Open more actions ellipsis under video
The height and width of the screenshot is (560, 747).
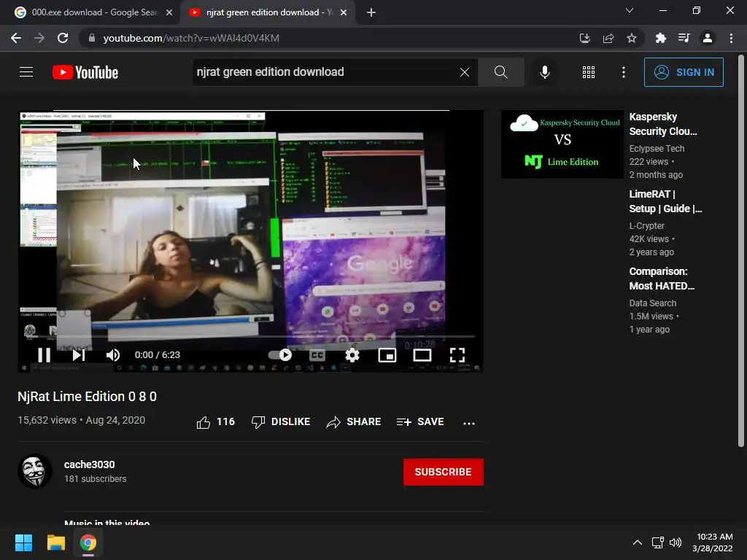[469, 423]
